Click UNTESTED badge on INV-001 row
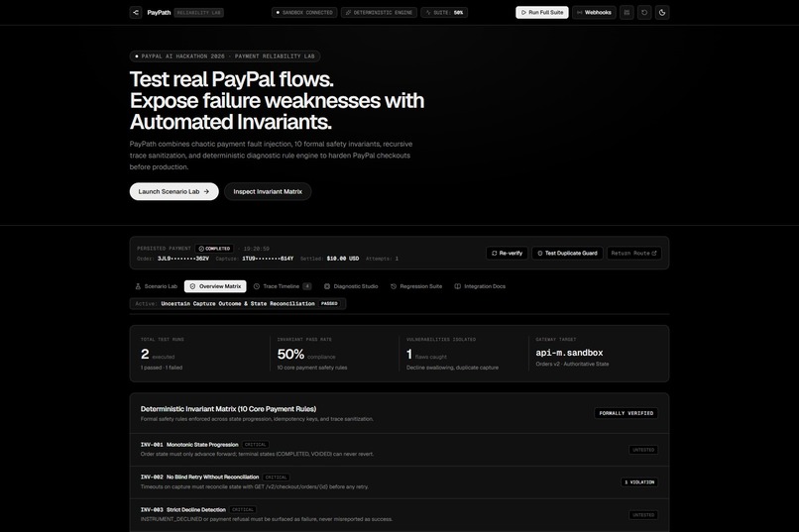 click(643, 450)
